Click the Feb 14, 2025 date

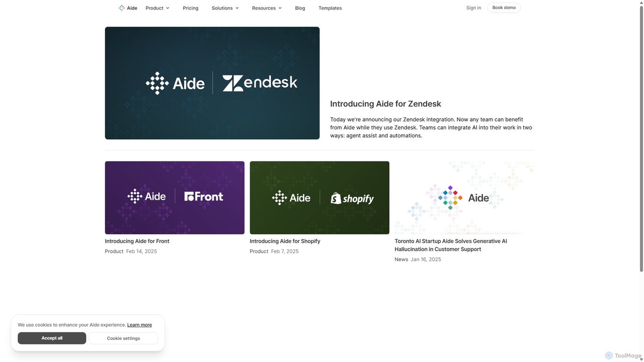pyautogui.click(x=141, y=251)
